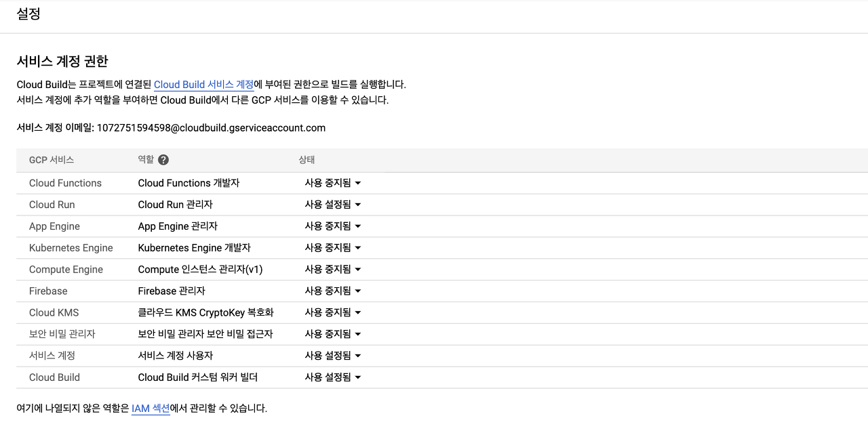
Task: Click the Cloud Functions 개발자 role
Action: [x=189, y=183]
